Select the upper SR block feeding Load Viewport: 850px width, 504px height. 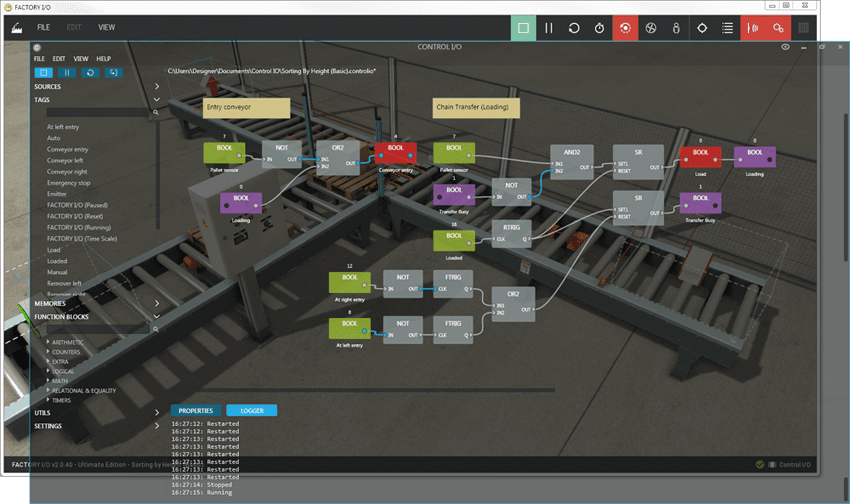coord(638,161)
